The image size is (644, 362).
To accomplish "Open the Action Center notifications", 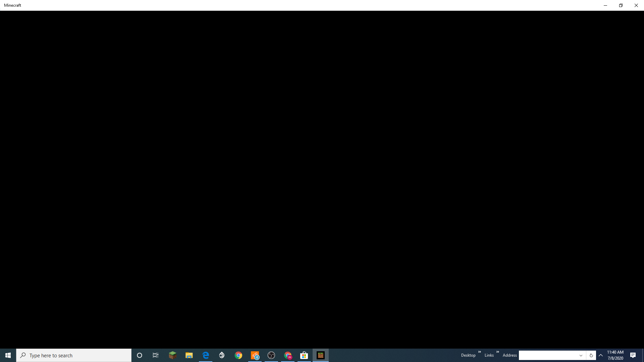I will click(x=633, y=355).
